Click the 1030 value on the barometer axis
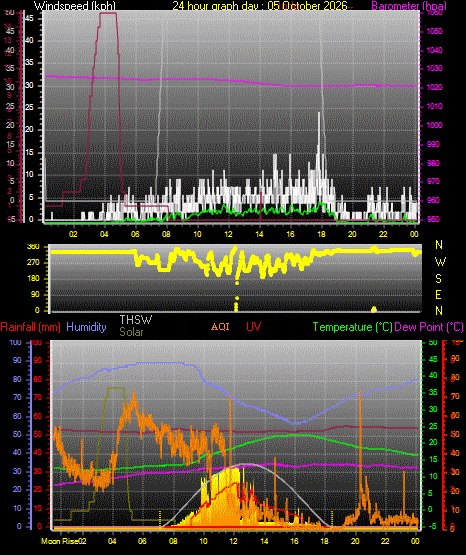The width and height of the screenshot is (466, 555). (x=434, y=68)
